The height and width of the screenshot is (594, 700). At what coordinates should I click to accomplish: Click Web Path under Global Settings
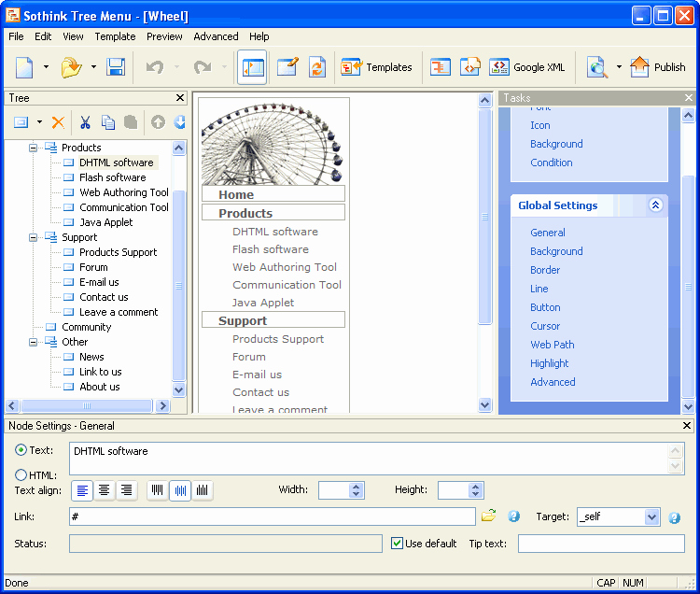click(553, 345)
